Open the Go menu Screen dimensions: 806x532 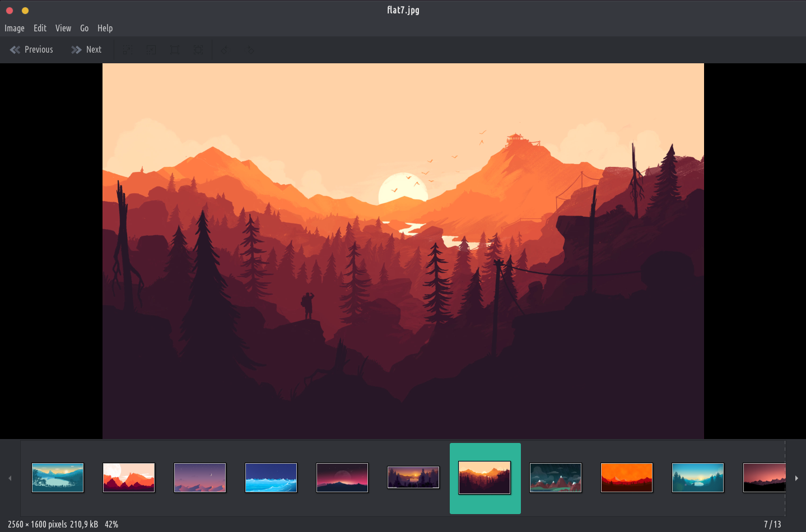click(84, 28)
